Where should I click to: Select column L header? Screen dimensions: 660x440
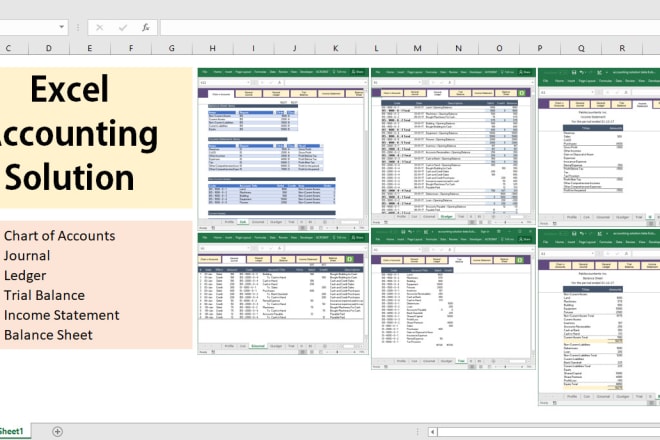point(376,48)
